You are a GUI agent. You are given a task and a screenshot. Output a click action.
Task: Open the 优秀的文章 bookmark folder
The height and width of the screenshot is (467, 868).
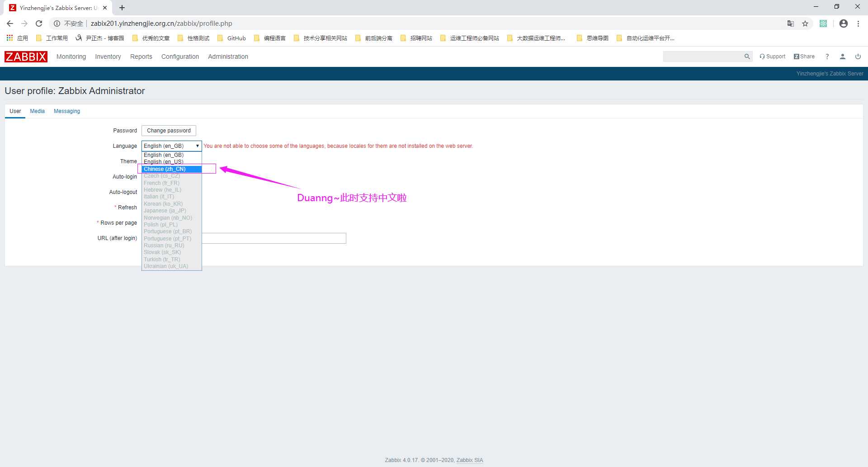point(151,38)
